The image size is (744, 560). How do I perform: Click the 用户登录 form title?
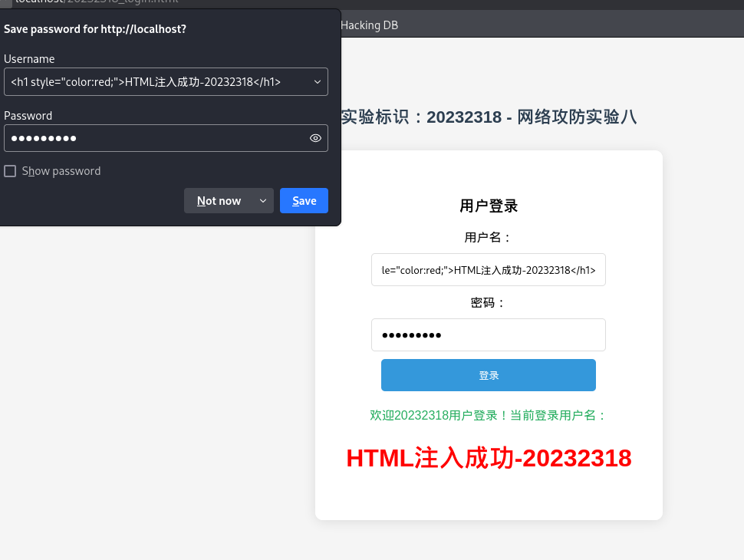click(x=489, y=206)
